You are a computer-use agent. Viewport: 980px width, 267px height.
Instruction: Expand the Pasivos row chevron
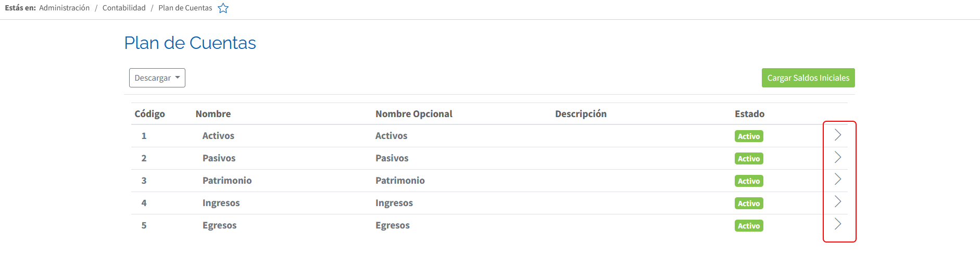pos(838,157)
